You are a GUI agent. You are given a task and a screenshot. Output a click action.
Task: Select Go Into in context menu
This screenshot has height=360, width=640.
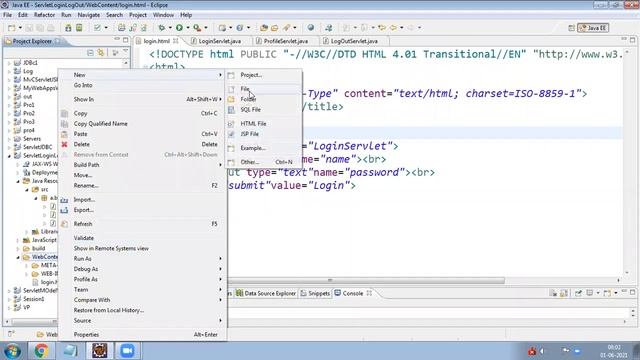point(142,85)
